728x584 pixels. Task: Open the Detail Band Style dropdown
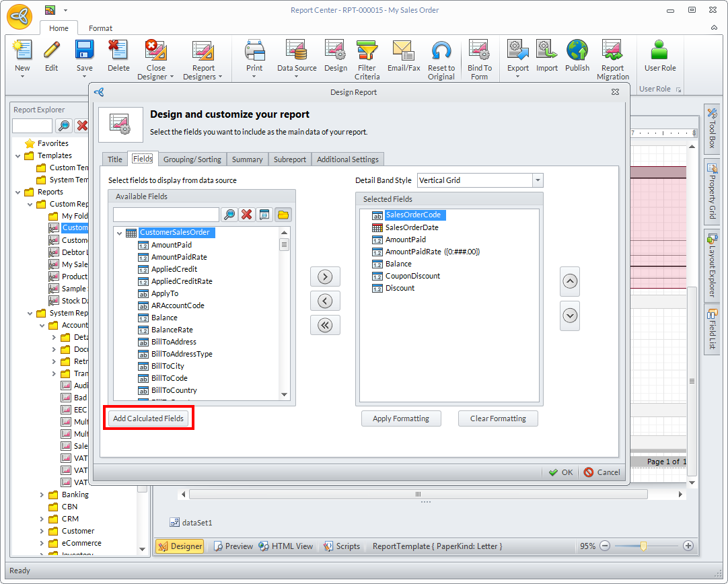[537, 180]
